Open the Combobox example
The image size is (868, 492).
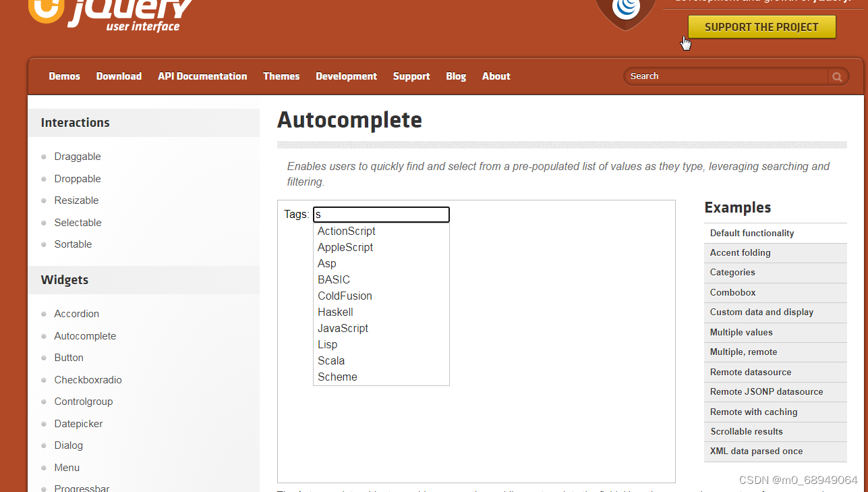(732, 292)
